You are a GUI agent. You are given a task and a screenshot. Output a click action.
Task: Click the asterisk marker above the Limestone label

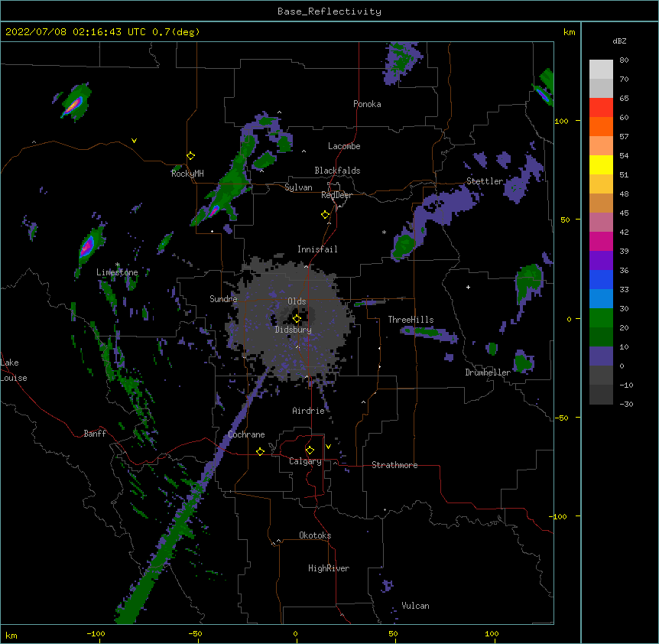point(118,265)
